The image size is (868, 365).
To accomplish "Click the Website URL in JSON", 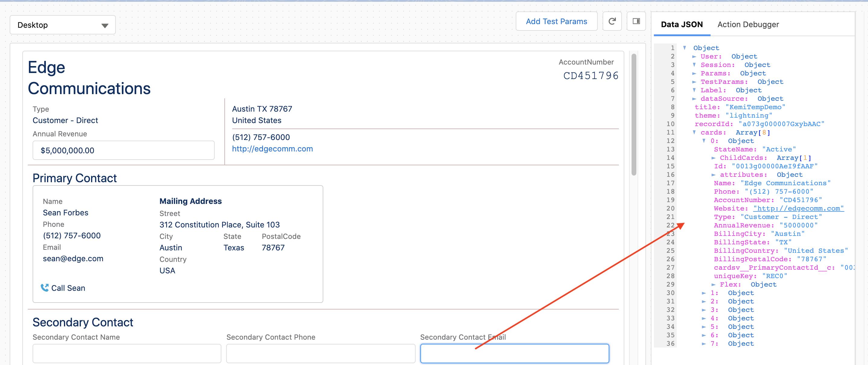I will pyautogui.click(x=799, y=208).
